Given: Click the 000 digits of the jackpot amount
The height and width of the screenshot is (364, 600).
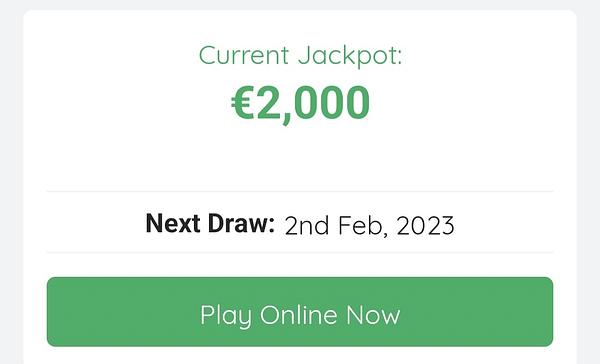Looking at the screenshot, I should pyautogui.click(x=332, y=103).
